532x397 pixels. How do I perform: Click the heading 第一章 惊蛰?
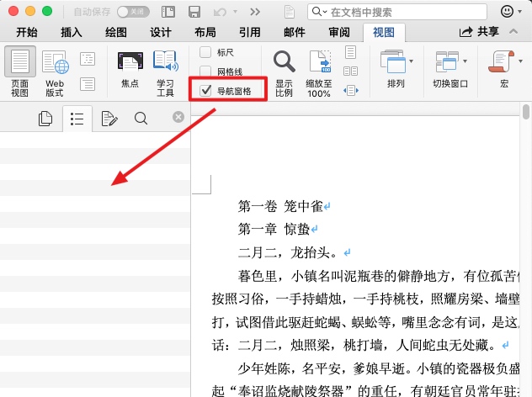tap(274, 229)
